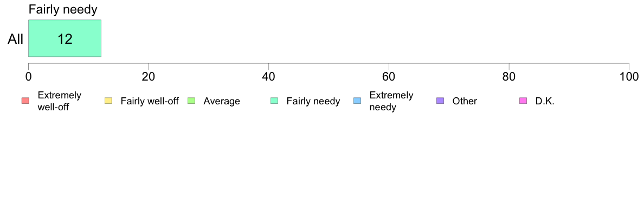Click the 'Extremely well-off' legend text
The height and width of the screenshot is (199, 644).
click(60, 101)
